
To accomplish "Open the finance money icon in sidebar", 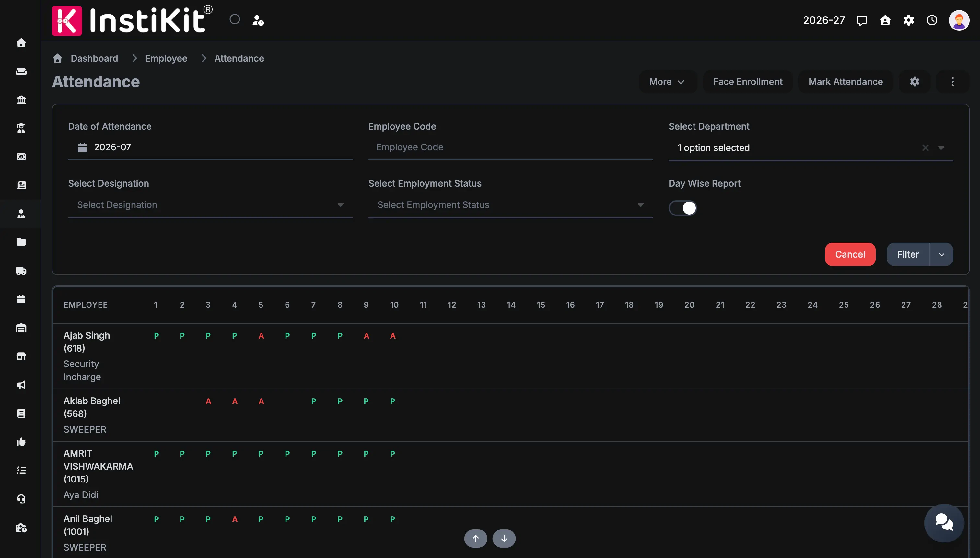I will point(21,157).
